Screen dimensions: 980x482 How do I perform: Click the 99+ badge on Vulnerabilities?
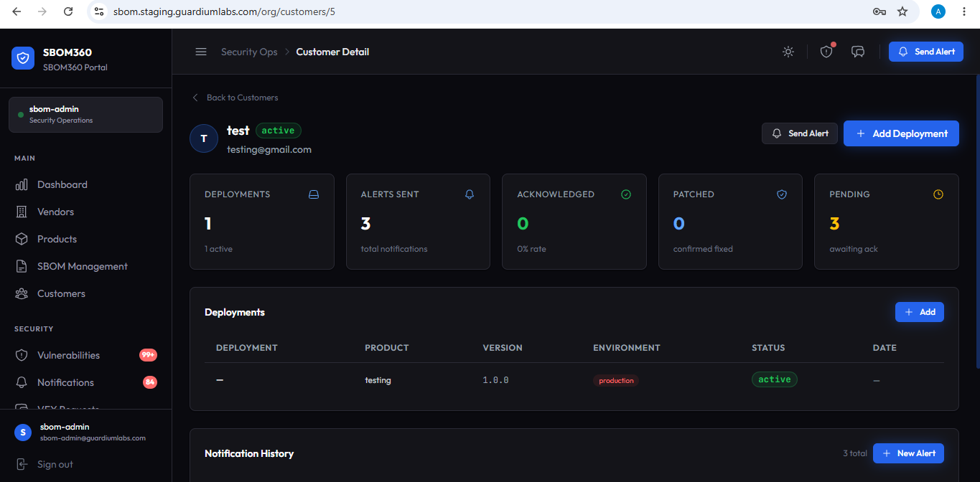[x=148, y=355]
